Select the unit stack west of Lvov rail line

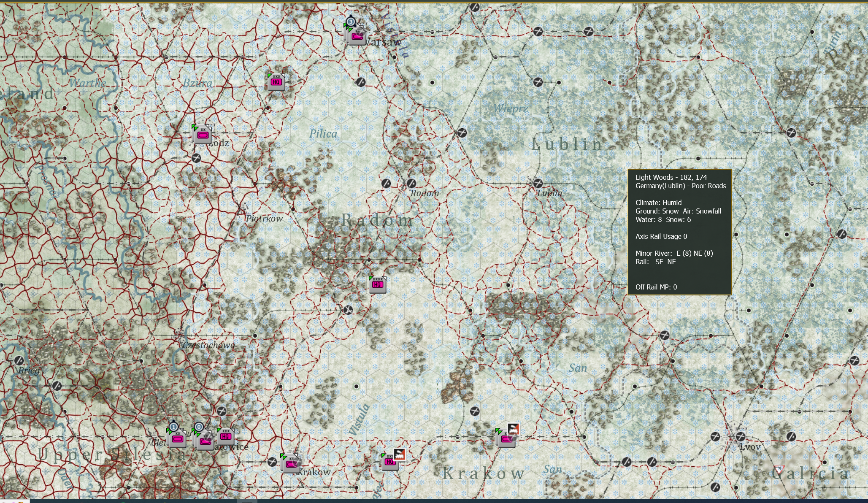(506, 439)
